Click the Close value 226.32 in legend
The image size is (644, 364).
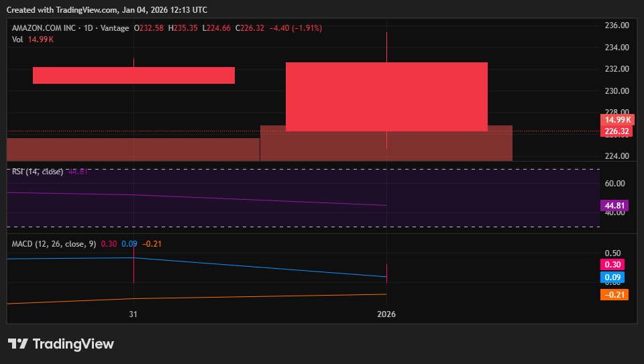[252, 28]
